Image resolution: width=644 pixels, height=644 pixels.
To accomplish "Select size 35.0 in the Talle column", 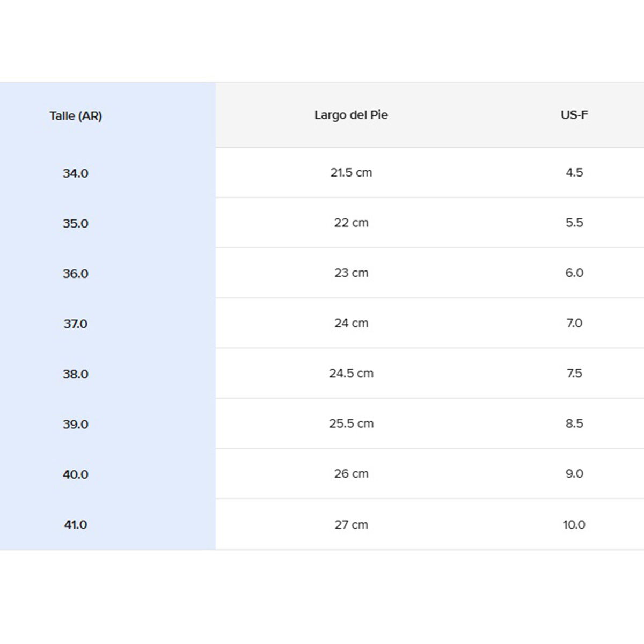I will point(76,223).
